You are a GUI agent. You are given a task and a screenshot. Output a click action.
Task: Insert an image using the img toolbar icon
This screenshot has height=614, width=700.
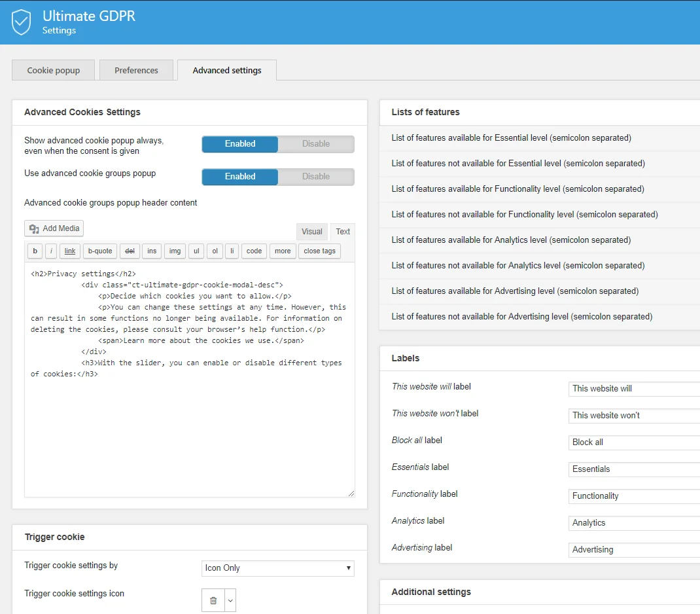[175, 251]
